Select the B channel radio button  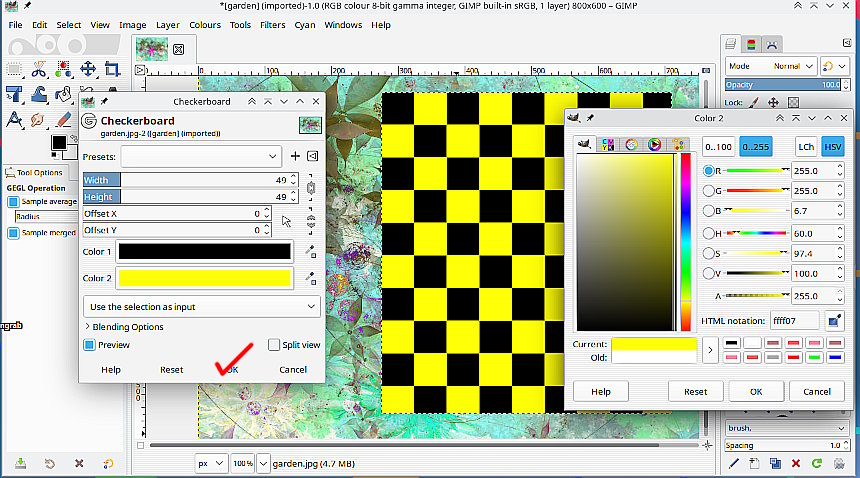pos(709,211)
